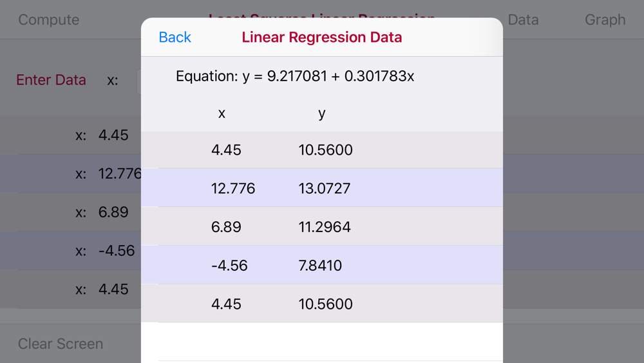This screenshot has height=363, width=644.
Task: Click the x input field beside Enter Data
Action: pyautogui.click(x=139, y=80)
